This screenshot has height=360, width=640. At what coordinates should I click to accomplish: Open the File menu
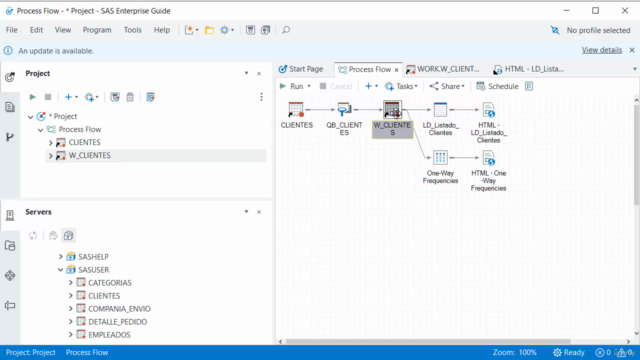pyautogui.click(x=11, y=30)
